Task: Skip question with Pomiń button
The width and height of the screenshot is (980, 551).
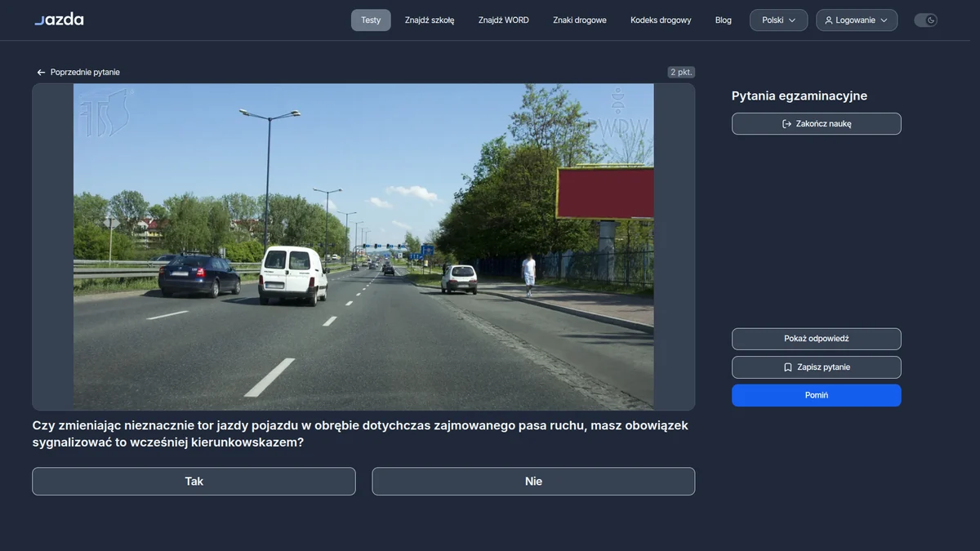Action: tap(817, 395)
